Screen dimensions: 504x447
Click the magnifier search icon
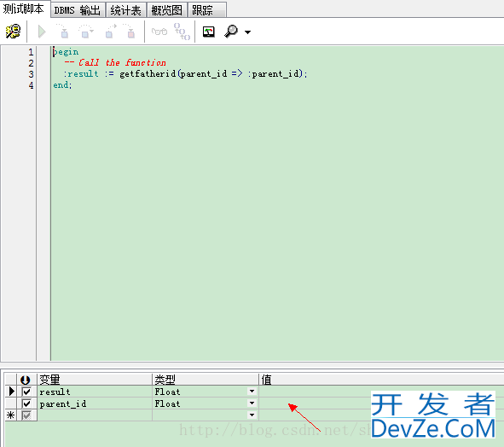[x=231, y=32]
